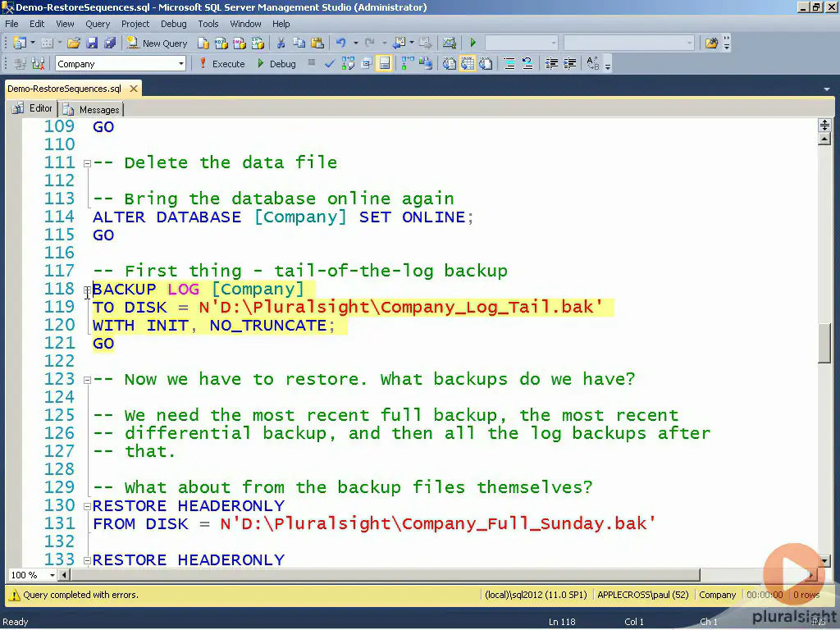Viewport: 840px width, 630px height.
Task: Open the Undo history dropdown arrow
Action: pos(356,43)
